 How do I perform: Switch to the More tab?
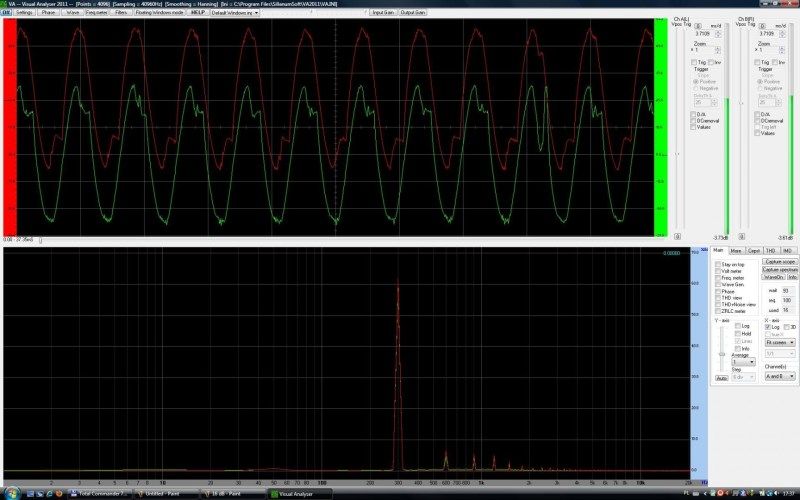tap(736, 251)
